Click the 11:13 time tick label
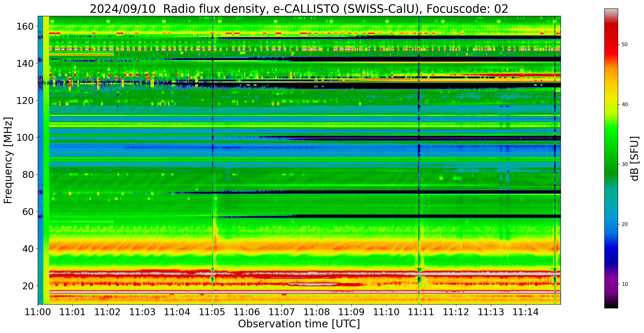This screenshot has height=333, width=644. point(491,311)
